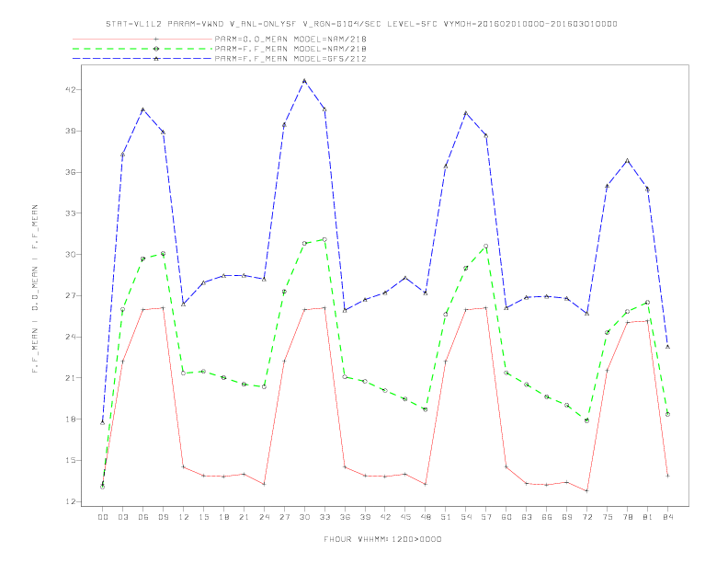This screenshot has width=728, height=563.
Task: Click the x-axis title FHOUR VHHMM:1200>0000
Action: tap(382, 539)
